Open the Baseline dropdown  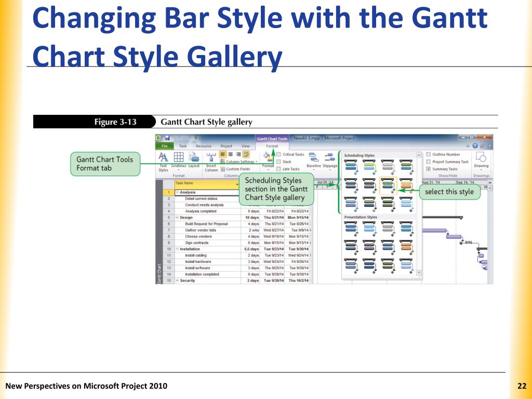tap(313, 161)
